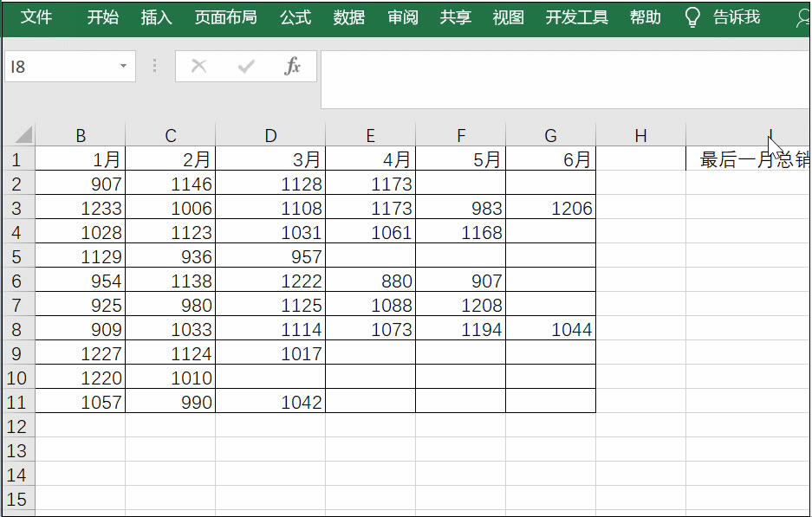Click the Cancel (X) icon on formula bar
The width and height of the screenshot is (812, 517).
coord(198,65)
